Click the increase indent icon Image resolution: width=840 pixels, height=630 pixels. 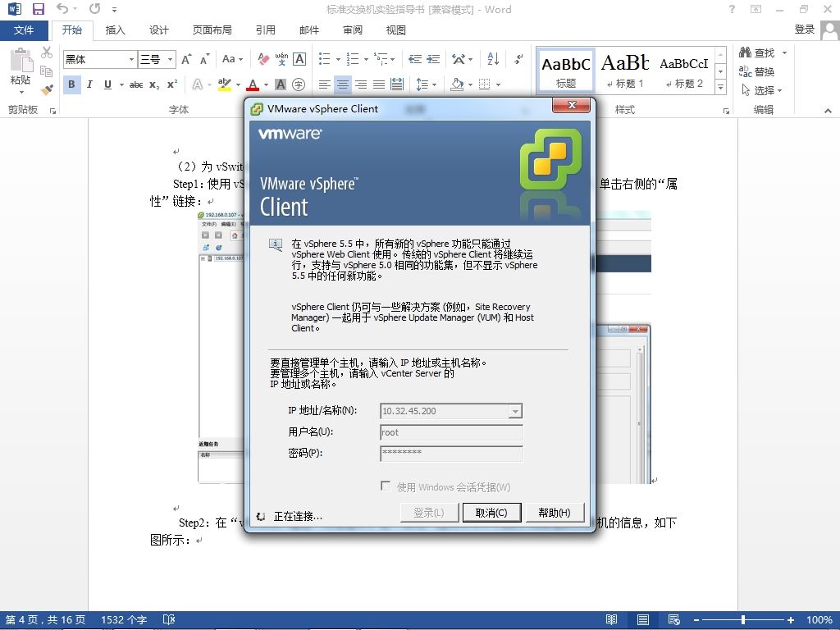(433, 59)
